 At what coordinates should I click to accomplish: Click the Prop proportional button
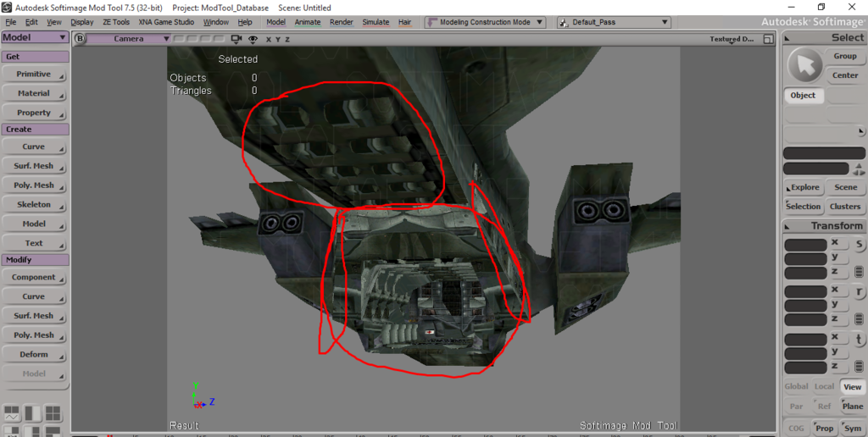tap(824, 429)
